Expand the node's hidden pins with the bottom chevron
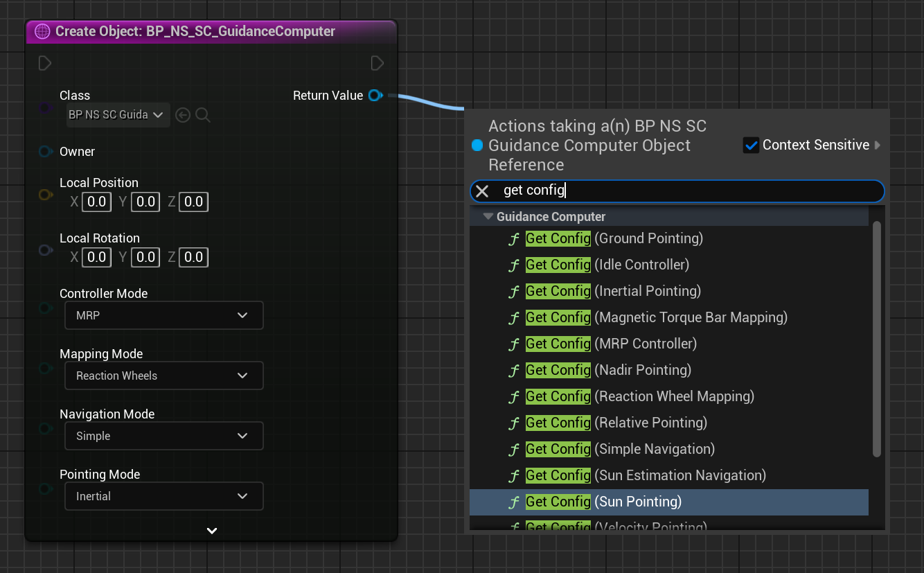924x573 pixels. 212,531
